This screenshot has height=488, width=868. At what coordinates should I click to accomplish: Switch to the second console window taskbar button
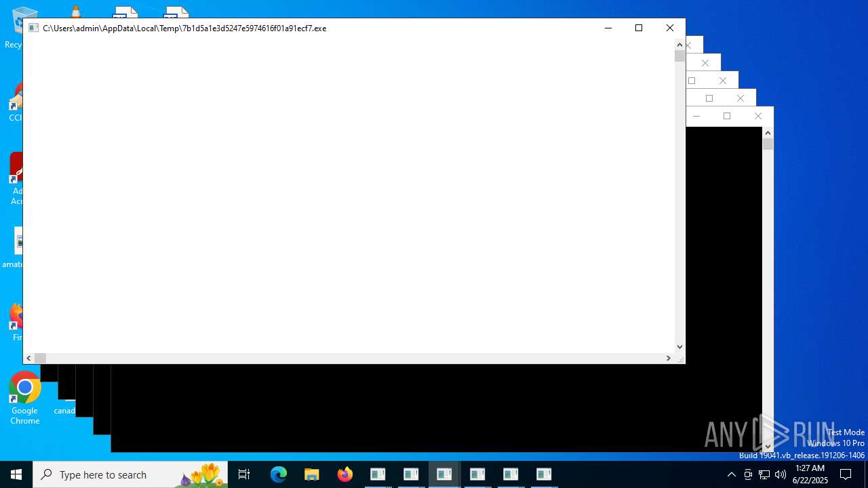coord(411,474)
